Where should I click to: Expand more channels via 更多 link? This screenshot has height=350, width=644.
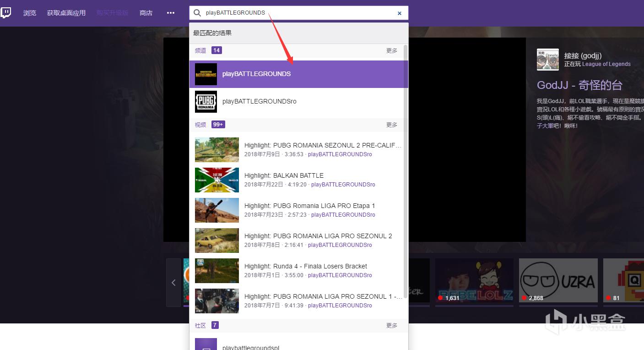click(392, 50)
